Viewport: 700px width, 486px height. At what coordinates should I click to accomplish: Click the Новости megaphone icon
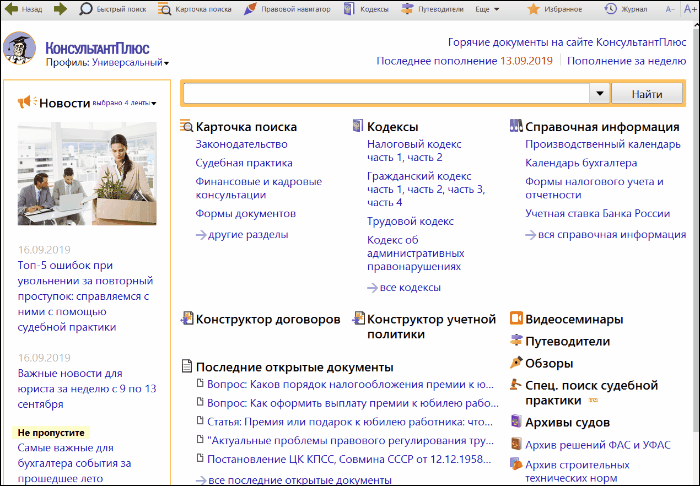point(27,102)
